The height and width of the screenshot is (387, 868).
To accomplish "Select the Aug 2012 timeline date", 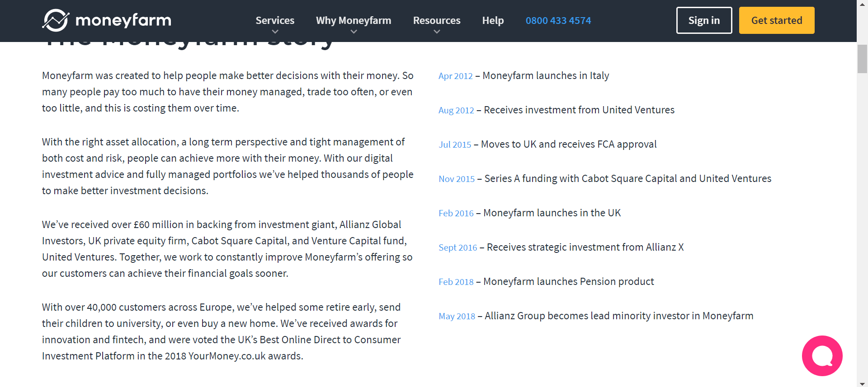I will 456,110.
